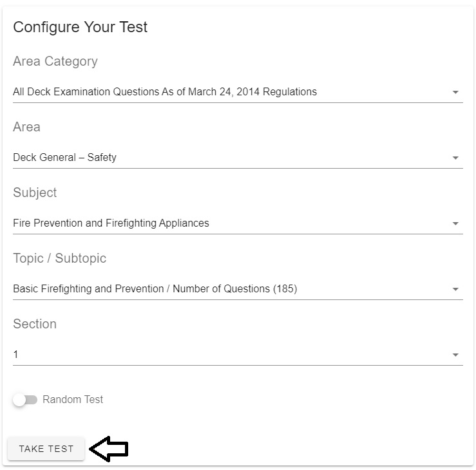This screenshot has width=476, height=470.
Task: Click the Area Category field label
Action: pyautogui.click(x=55, y=62)
